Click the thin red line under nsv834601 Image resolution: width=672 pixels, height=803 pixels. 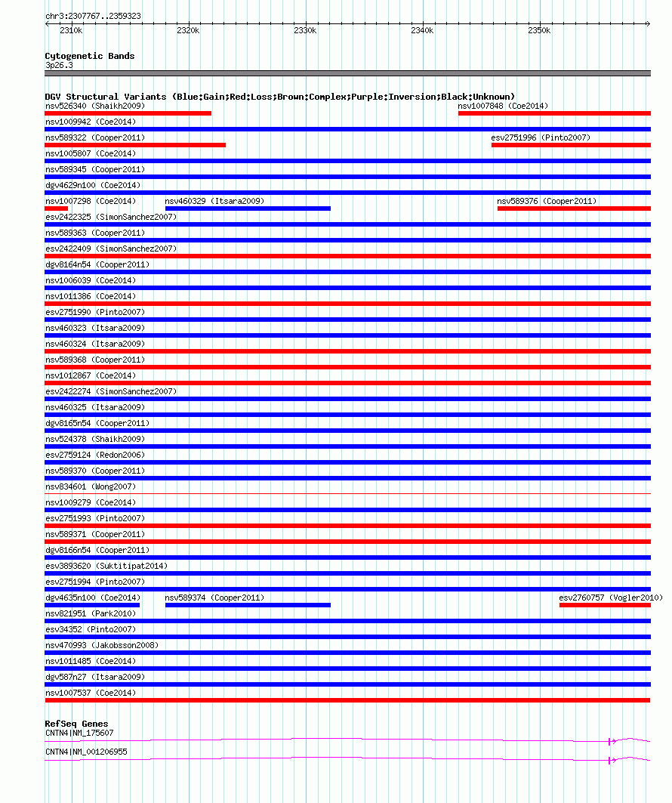[x=347, y=494]
